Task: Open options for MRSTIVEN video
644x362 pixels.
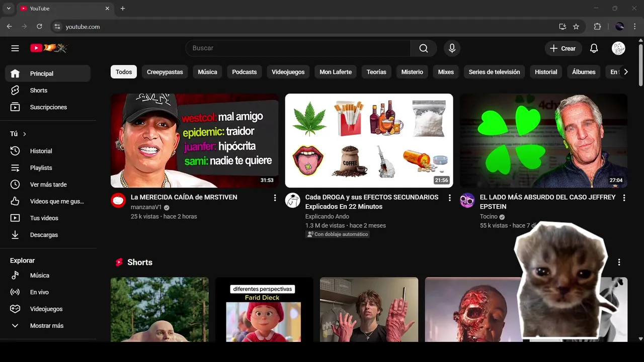Action: (275, 198)
